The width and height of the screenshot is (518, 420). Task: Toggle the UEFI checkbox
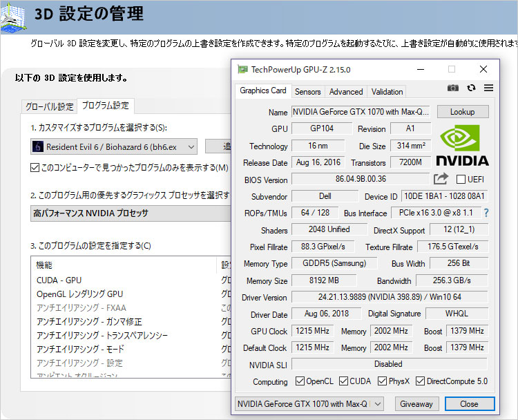461,180
